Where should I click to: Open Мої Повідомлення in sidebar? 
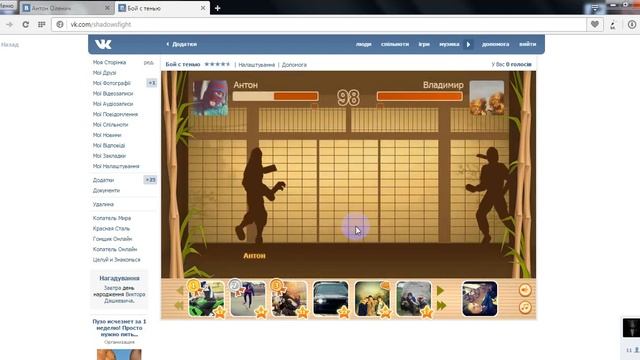tap(115, 114)
